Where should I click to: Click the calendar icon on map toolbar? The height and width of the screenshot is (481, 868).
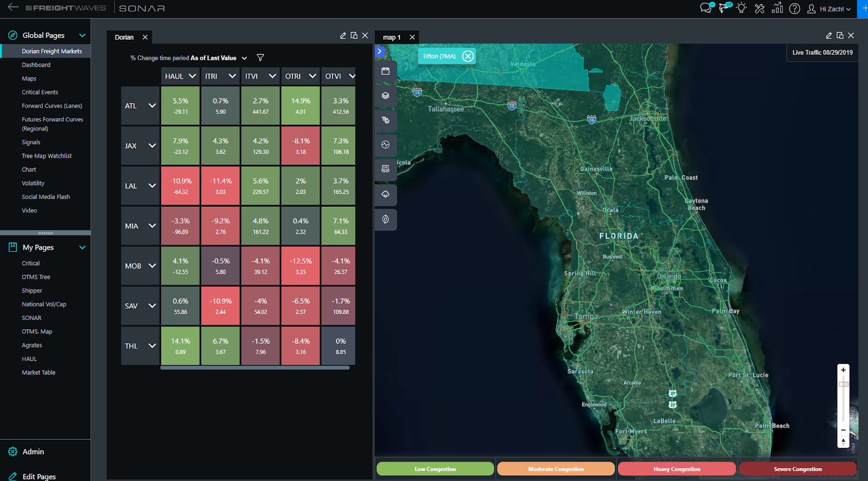click(x=385, y=71)
